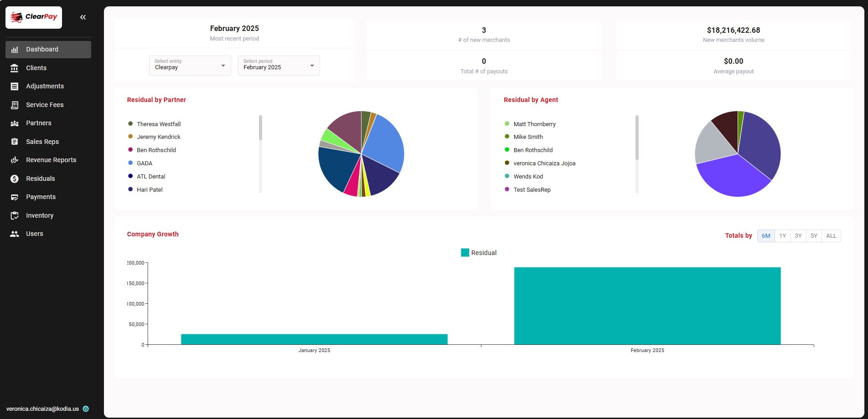Expand the Select period dropdown
This screenshot has height=419, width=868.
click(279, 66)
